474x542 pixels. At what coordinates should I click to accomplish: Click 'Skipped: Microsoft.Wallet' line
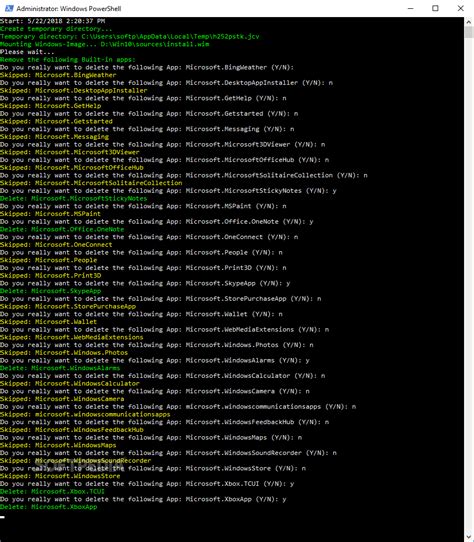pyautogui.click(x=48, y=322)
